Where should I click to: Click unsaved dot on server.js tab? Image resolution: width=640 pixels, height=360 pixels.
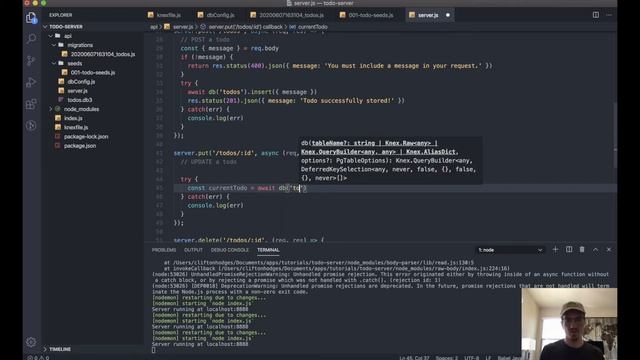448,15
